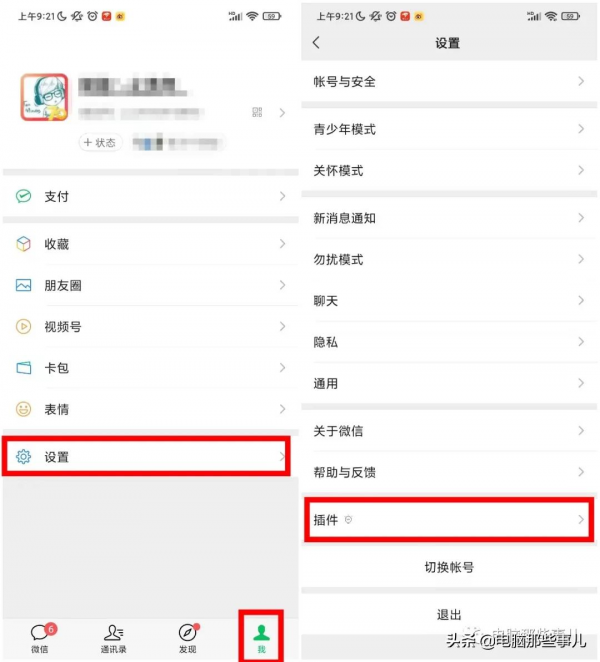Viewport: 600px width, 662px height.
Task: Tap the 收藏 favorites cube icon
Action: 23,244
